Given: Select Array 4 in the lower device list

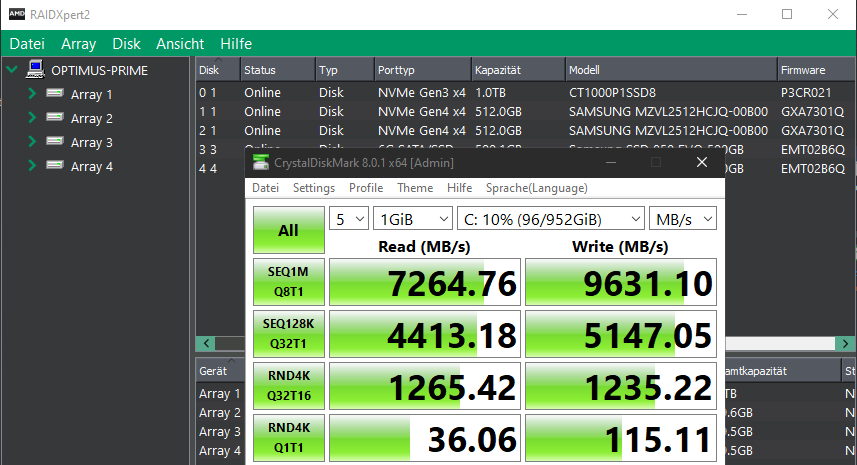Looking at the screenshot, I should pyautogui.click(x=220, y=451).
